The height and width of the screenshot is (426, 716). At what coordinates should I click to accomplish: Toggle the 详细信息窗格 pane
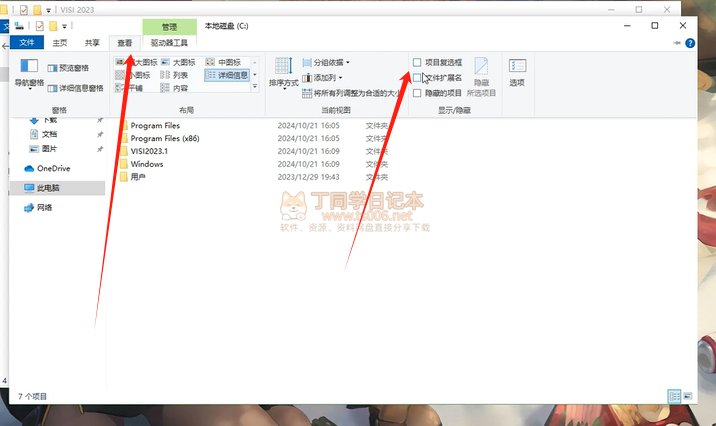(75, 88)
